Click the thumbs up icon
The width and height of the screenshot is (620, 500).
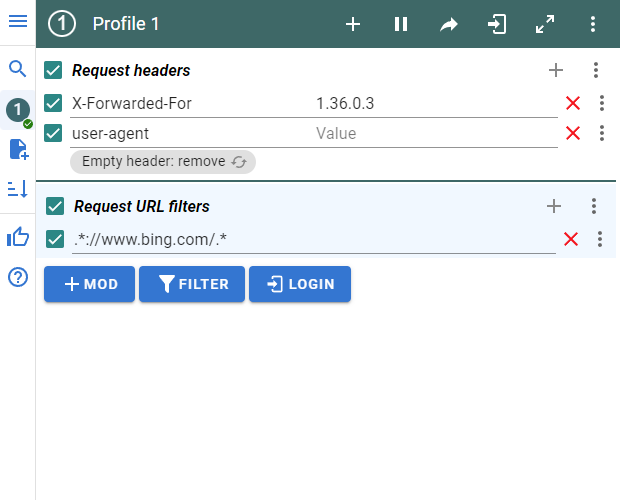(17, 237)
